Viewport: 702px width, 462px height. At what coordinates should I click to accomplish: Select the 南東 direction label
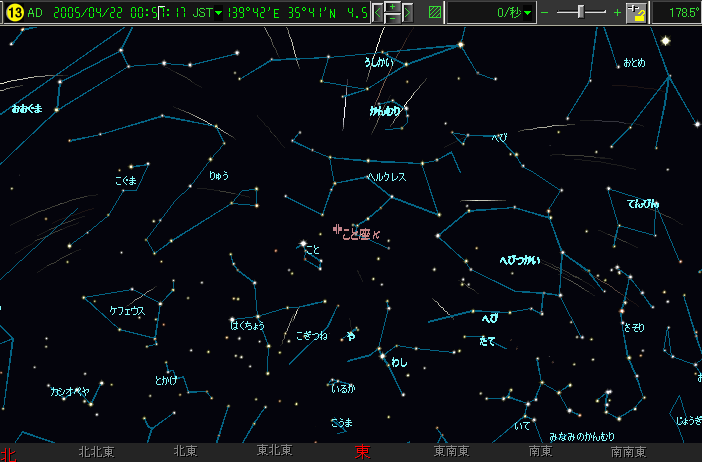click(x=539, y=452)
